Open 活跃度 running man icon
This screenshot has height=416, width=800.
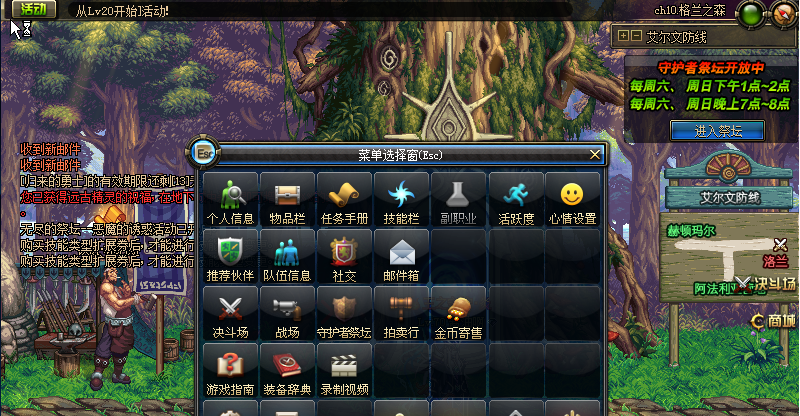[x=516, y=200]
